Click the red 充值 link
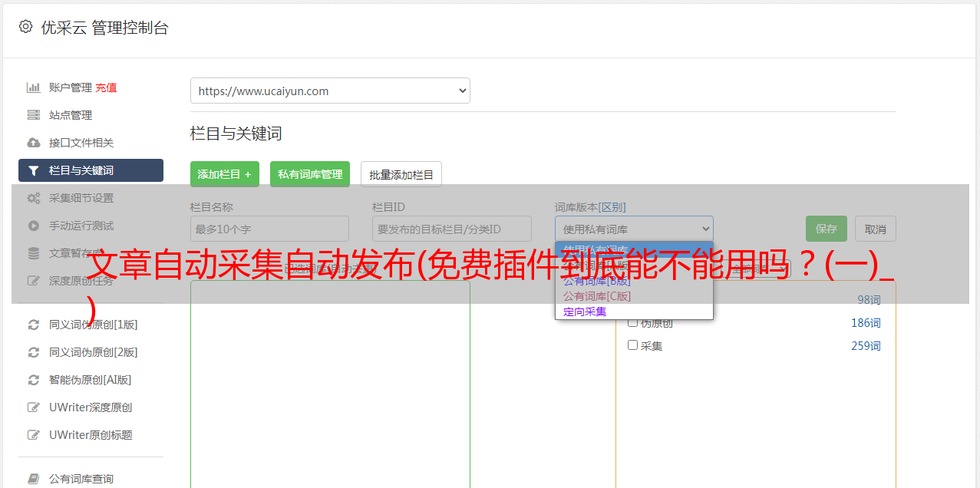 click(106, 87)
